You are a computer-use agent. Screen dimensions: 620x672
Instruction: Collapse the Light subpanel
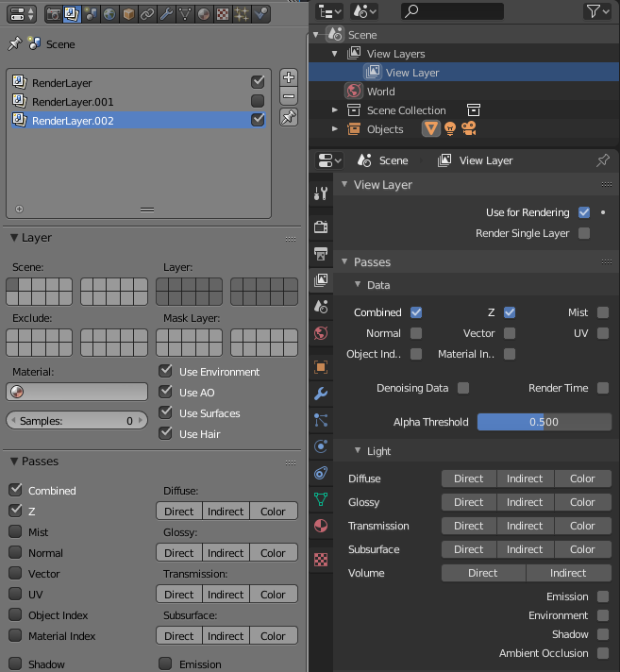[358, 451]
